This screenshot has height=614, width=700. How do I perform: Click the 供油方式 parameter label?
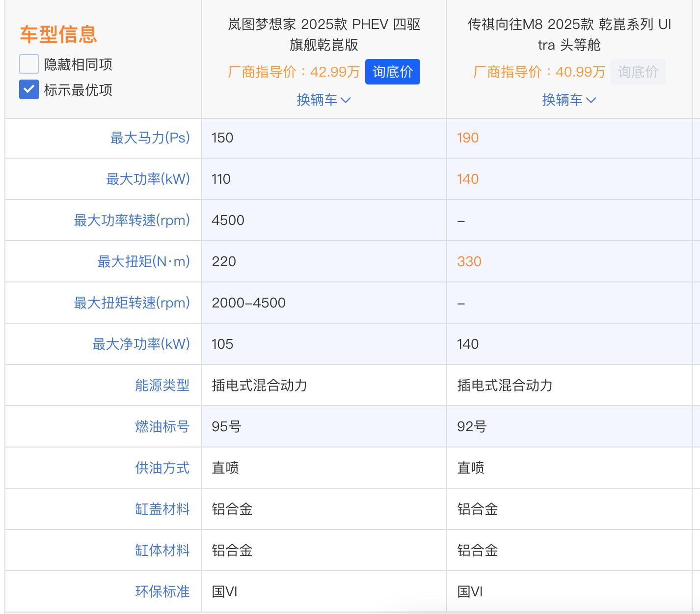[x=162, y=468]
